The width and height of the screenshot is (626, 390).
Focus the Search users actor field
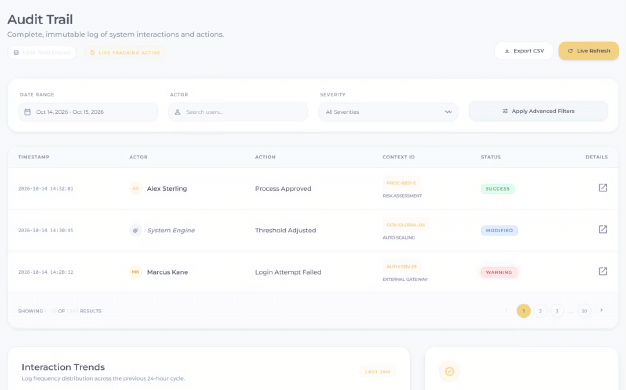click(x=238, y=112)
